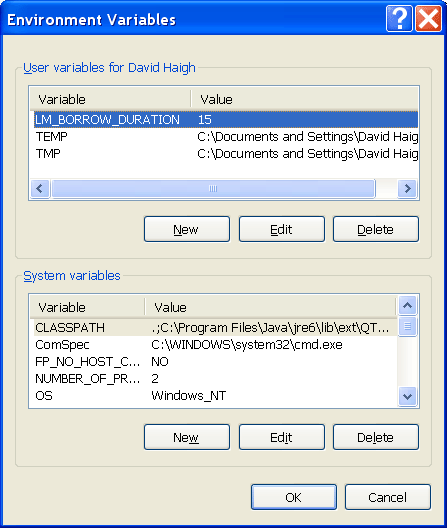Viewport: 447px width, 528px height.
Task: Click Edit under user variables
Action: click(x=282, y=229)
